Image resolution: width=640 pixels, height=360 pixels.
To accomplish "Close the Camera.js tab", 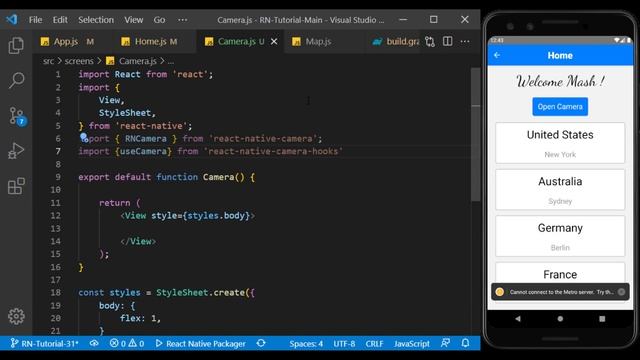I will tap(274, 41).
